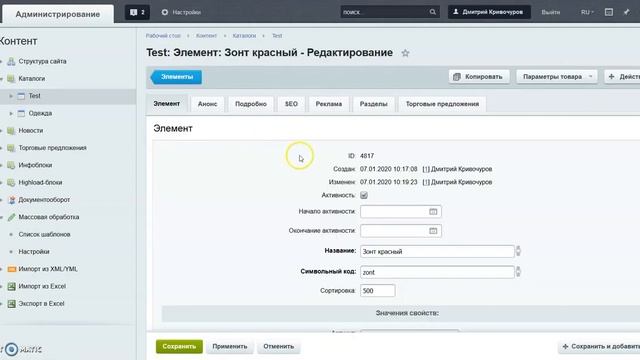
Task: Click Начало активности date field
Action: tap(400, 211)
